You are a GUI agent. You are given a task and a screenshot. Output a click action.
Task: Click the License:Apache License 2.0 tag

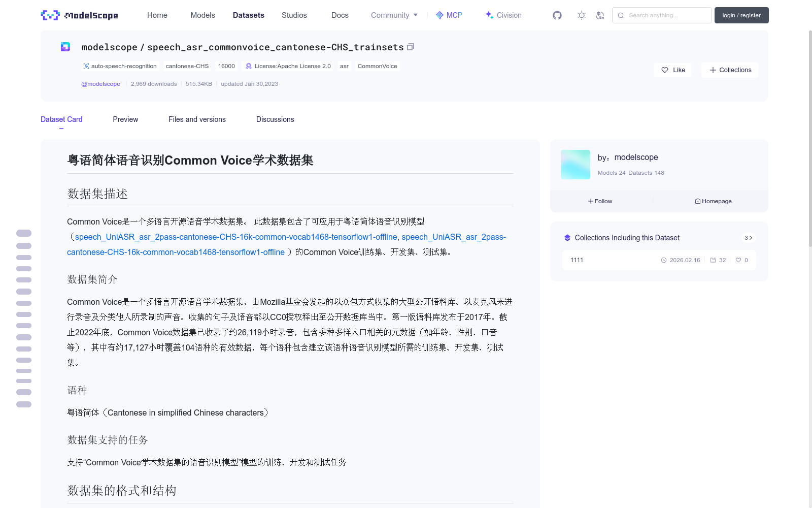tap(288, 66)
